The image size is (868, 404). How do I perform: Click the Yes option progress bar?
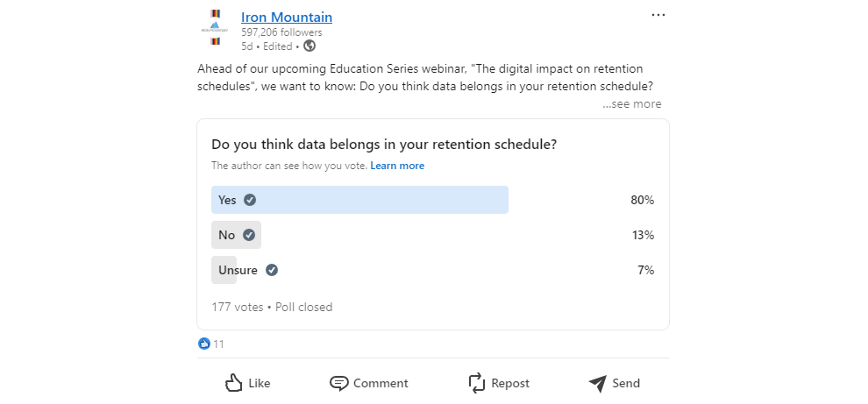pos(359,200)
